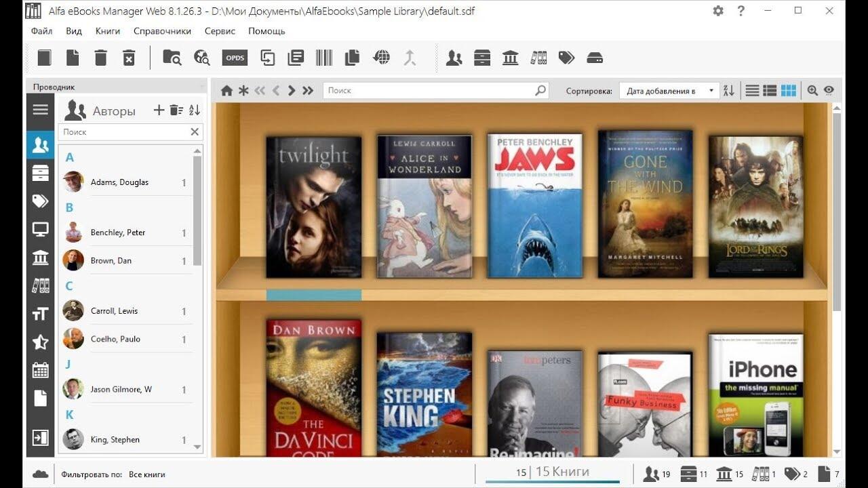Click the home navigation icon
Screen dimensions: 868x488
click(x=226, y=91)
